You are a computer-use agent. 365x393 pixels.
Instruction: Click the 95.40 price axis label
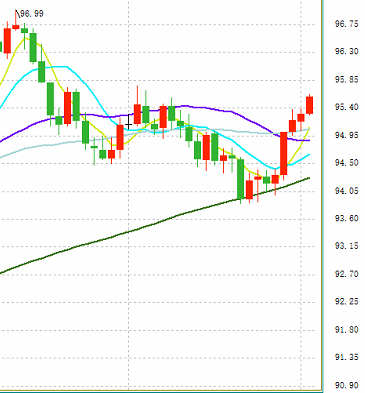point(347,107)
